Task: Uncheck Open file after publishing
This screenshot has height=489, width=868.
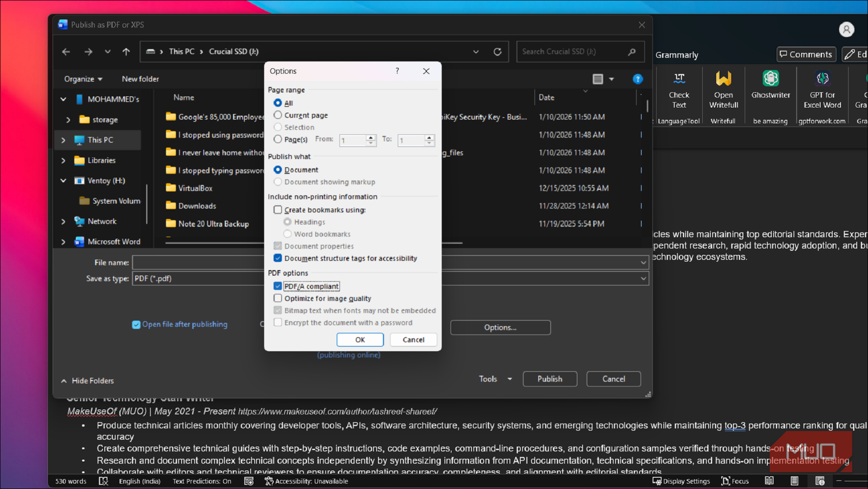Action: pos(136,324)
